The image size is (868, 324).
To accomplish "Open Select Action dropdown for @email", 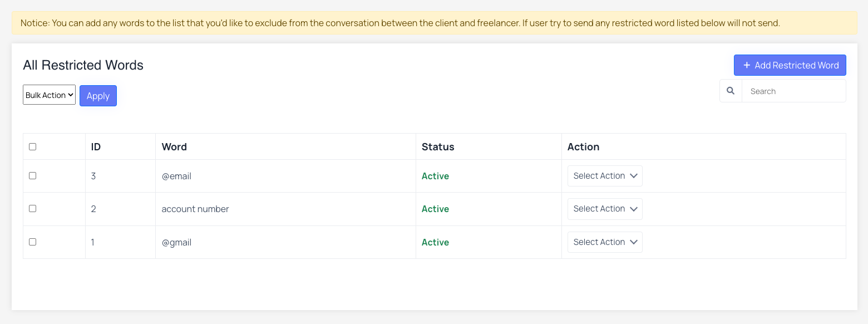I will click(x=605, y=175).
